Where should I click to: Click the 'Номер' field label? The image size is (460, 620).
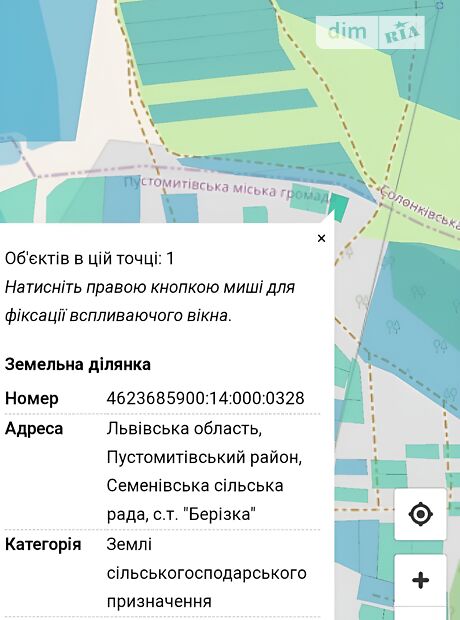pyautogui.click(x=32, y=398)
